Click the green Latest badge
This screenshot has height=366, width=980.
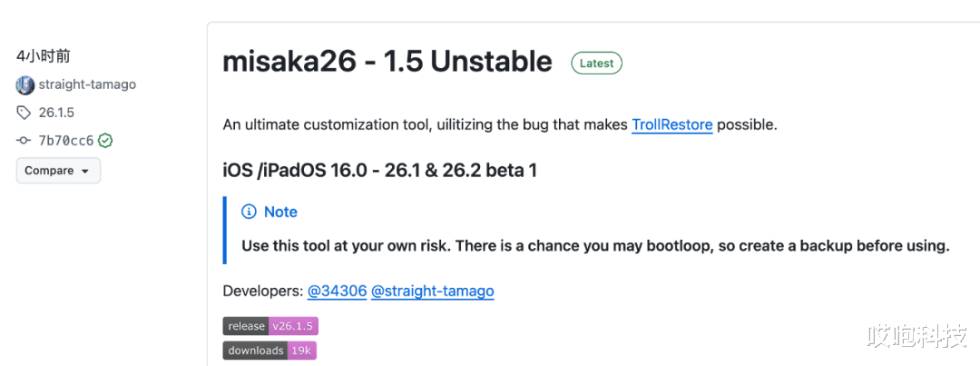coord(596,64)
